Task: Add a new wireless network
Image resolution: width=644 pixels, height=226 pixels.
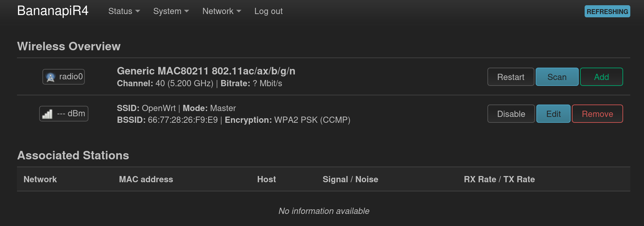Action: tap(601, 77)
